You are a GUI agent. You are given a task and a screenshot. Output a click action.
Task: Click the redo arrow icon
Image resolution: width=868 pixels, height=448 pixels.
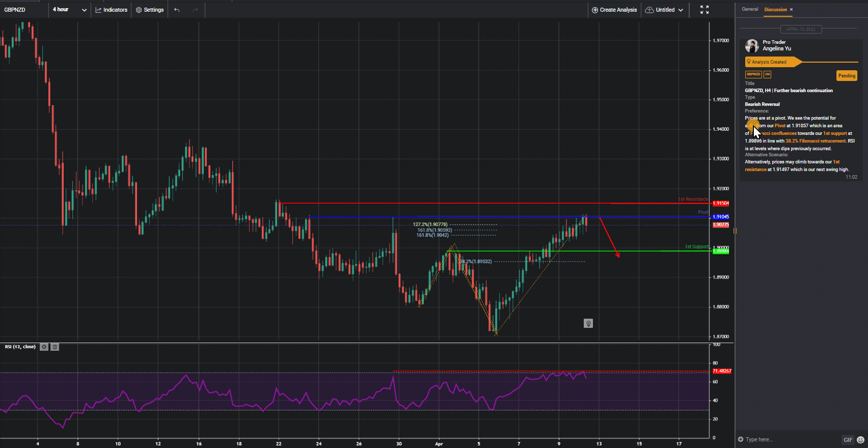coord(195,10)
